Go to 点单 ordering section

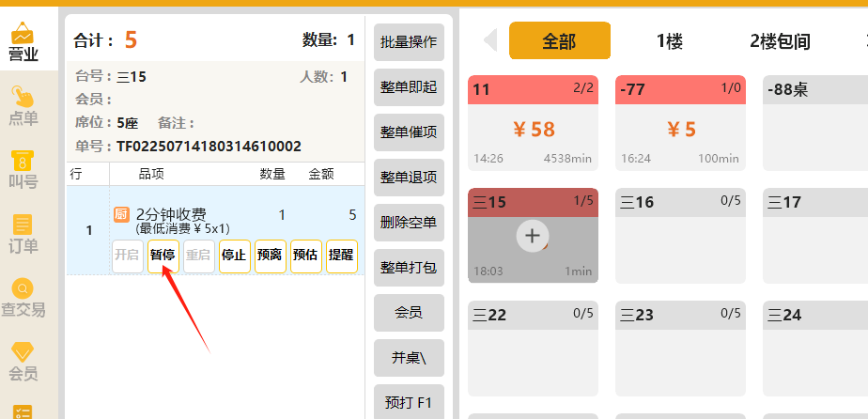click(23, 105)
